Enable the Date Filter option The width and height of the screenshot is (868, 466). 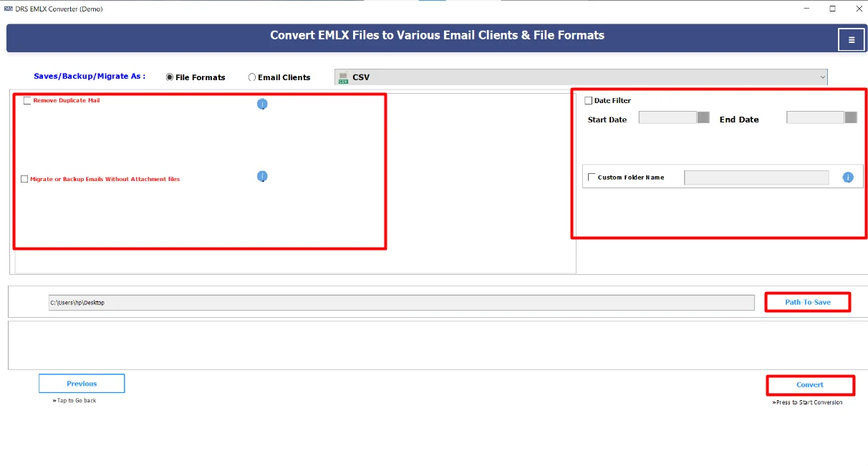tap(588, 100)
